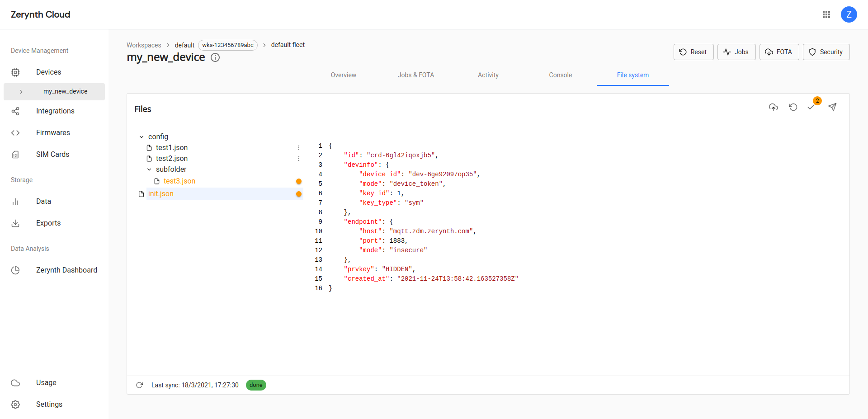Click the Exports download icon
The height and width of the screenshot is (419, 868).
click(15, 223)
